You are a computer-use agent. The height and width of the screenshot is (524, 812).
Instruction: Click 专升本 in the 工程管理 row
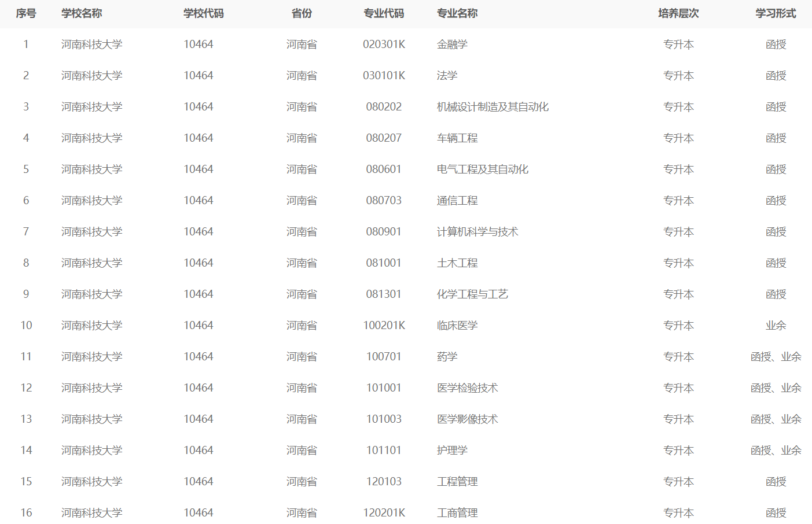point(678,482)
